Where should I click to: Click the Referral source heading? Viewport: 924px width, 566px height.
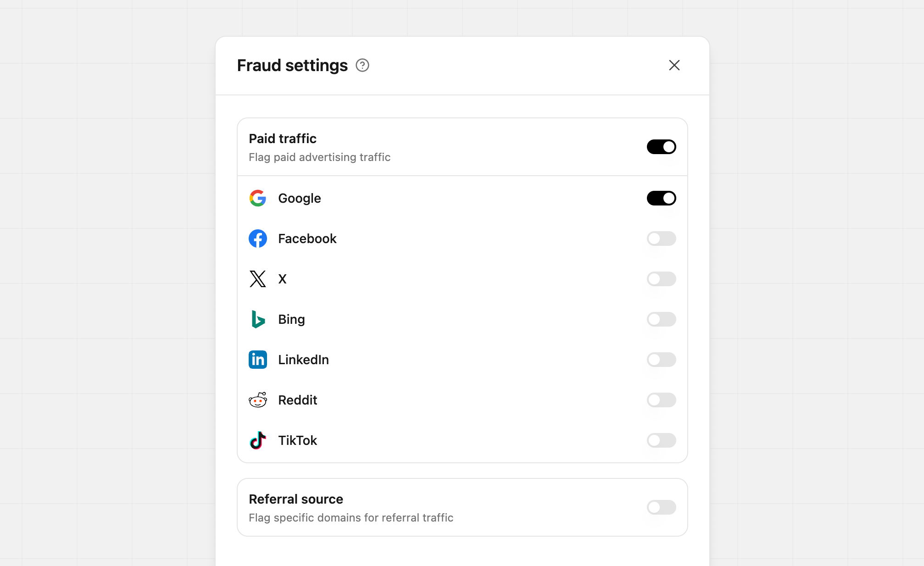point(296,499)
